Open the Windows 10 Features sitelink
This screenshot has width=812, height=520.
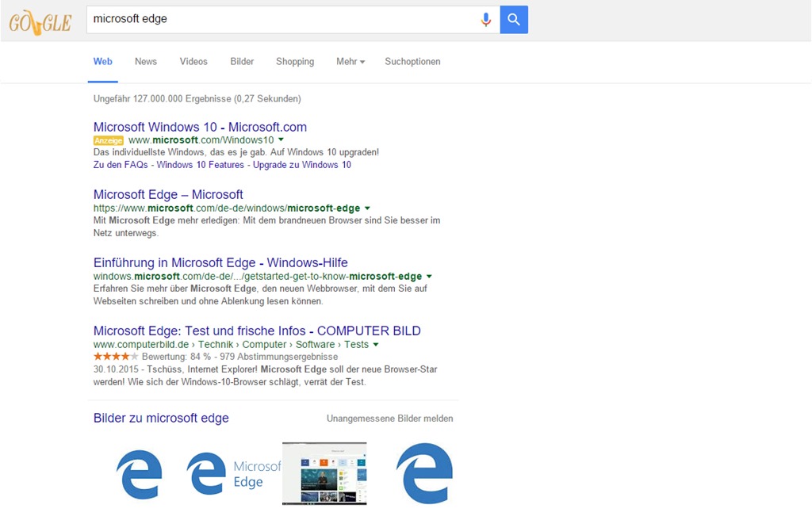200,165
